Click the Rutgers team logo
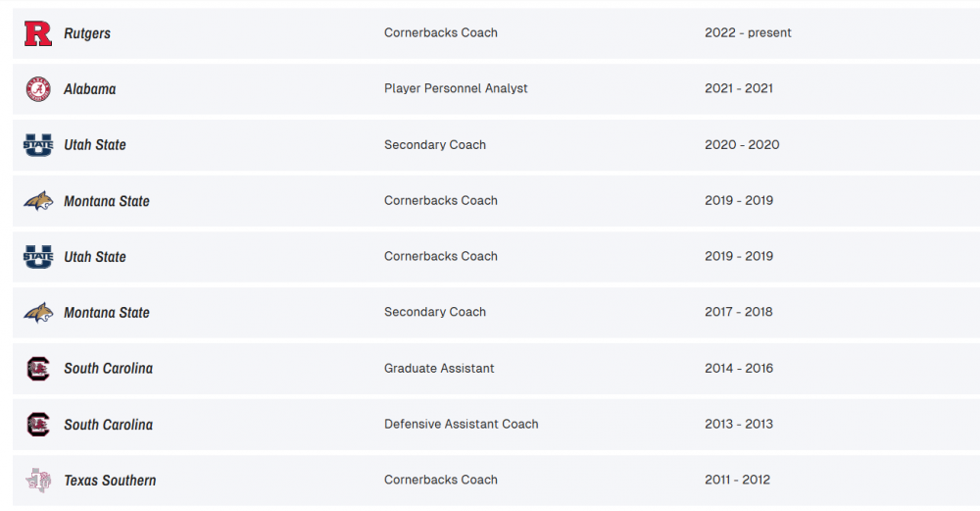This screenshot has width=980, height=511. (x=37, y=33)
